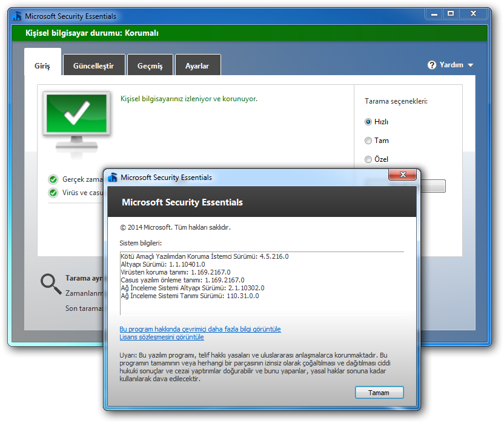504x423 pixels.
Task: Select line 'Kötü Amaçlı Yazılımdan Koruma İstemci Sürümü'
Action: tap(205, 256)
